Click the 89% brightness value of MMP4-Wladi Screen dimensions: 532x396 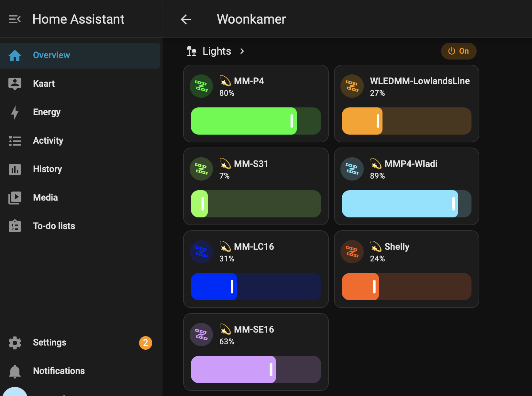tap(377, 176)
